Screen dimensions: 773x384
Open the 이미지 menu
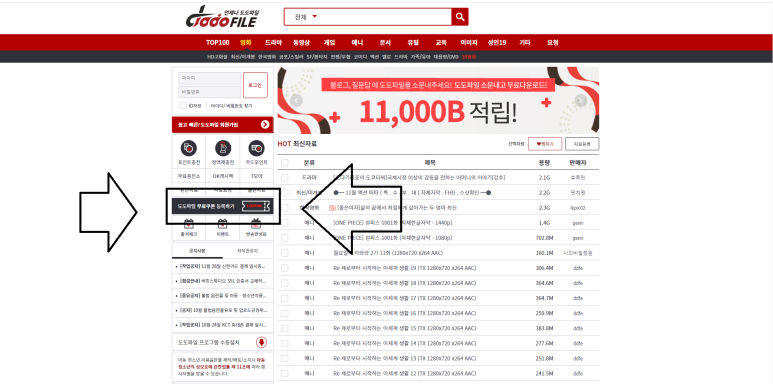(469, 43)
